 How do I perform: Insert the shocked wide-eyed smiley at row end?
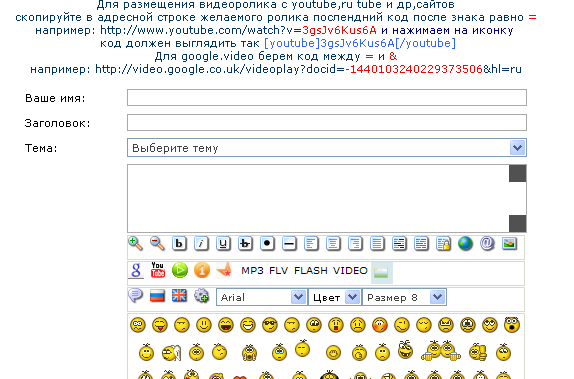(512, 324)
